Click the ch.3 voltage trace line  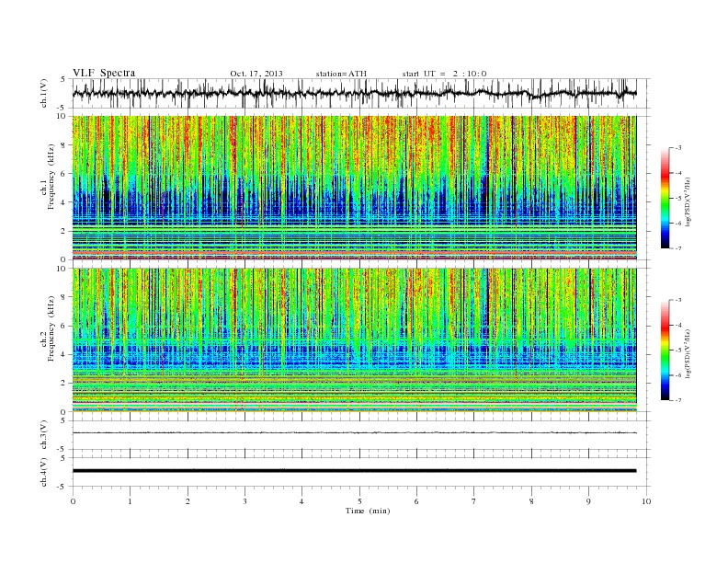(354, 433)
